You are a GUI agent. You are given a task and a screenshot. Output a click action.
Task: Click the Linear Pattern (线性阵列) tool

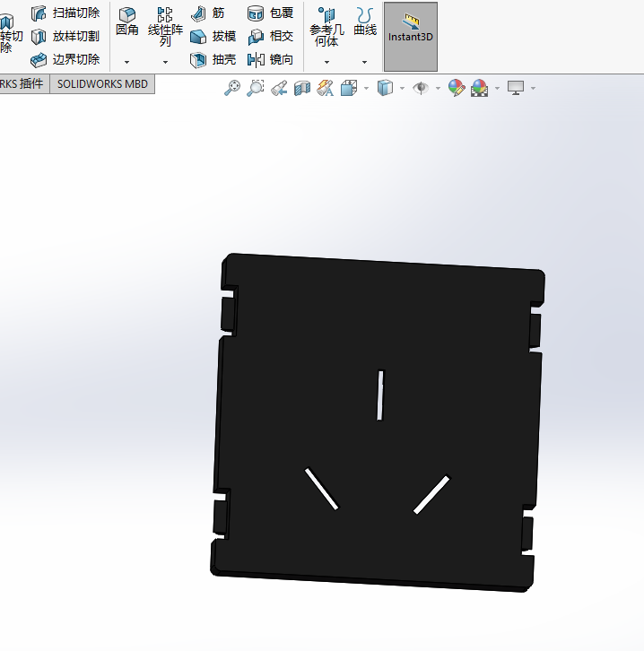point(165,27)
